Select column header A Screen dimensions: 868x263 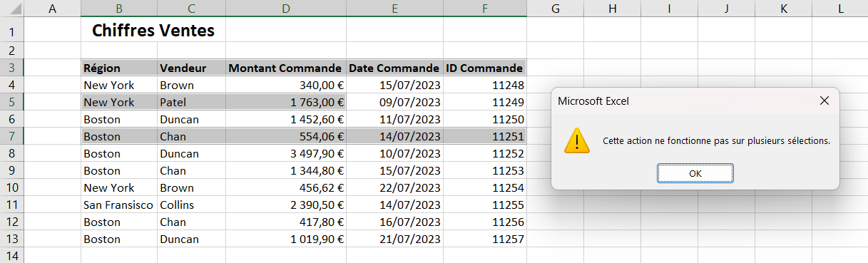(x=53, y=9)
